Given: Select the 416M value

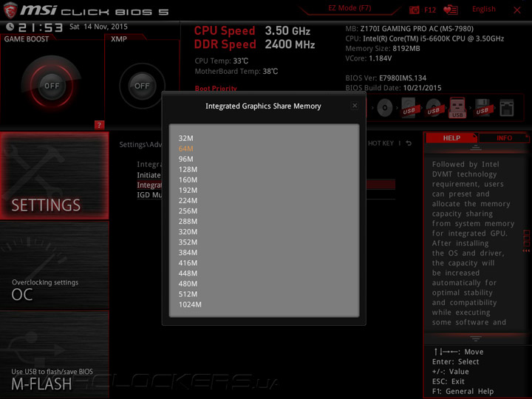Looking at the screenshot, I should pos(188,263).
